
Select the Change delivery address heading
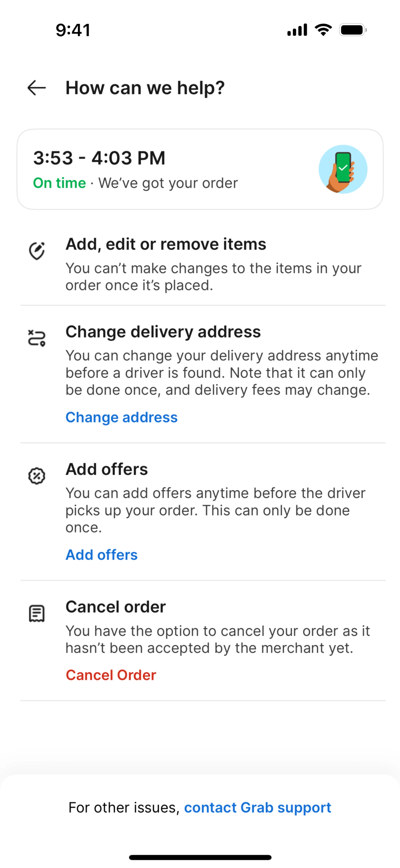pos(163,332)
